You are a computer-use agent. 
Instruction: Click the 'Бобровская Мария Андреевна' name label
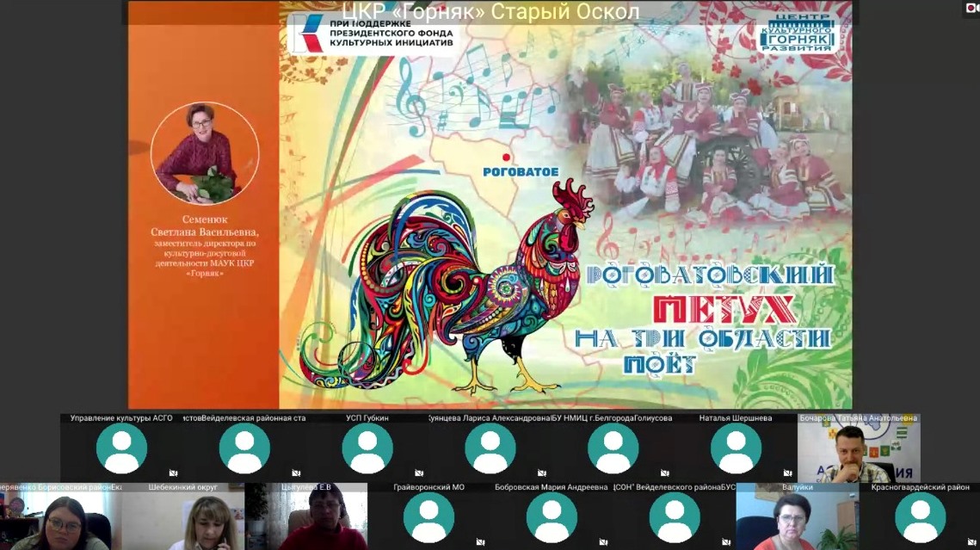pyautogui.click(x=552, y=487)
